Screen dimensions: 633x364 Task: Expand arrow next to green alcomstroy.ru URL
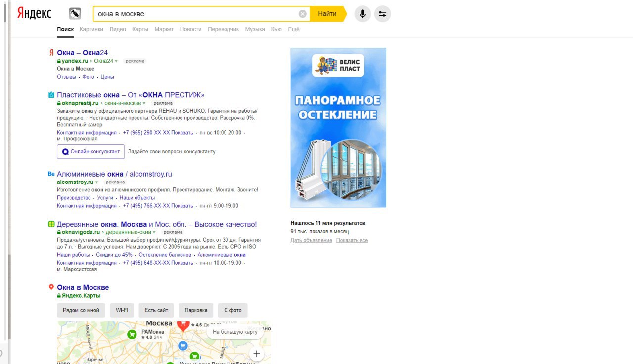96,182
